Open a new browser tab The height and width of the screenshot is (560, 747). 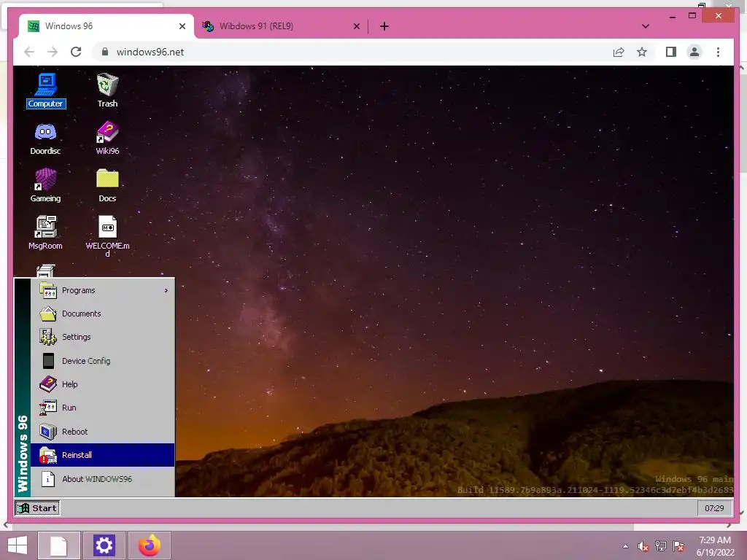coord(384,26)
